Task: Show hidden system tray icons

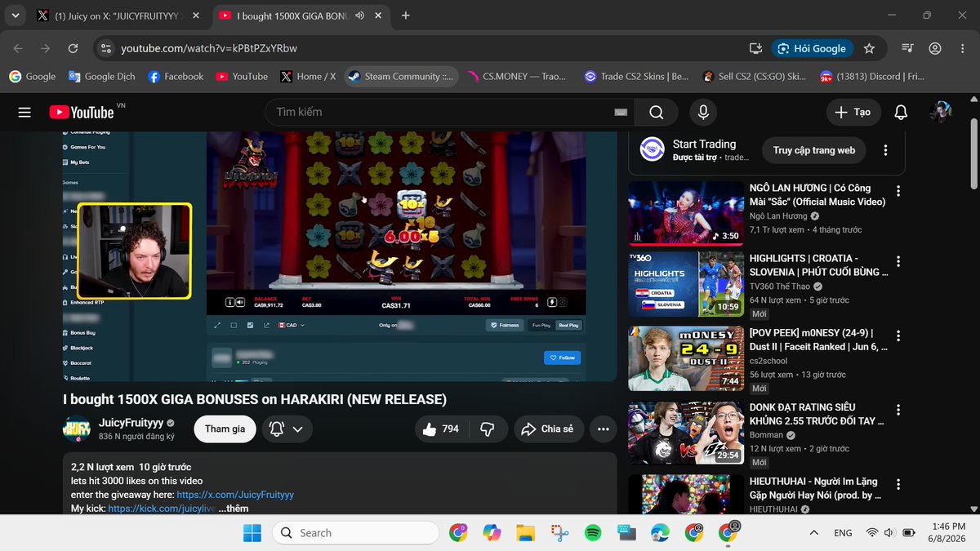Action: click(x=813, y=533)
